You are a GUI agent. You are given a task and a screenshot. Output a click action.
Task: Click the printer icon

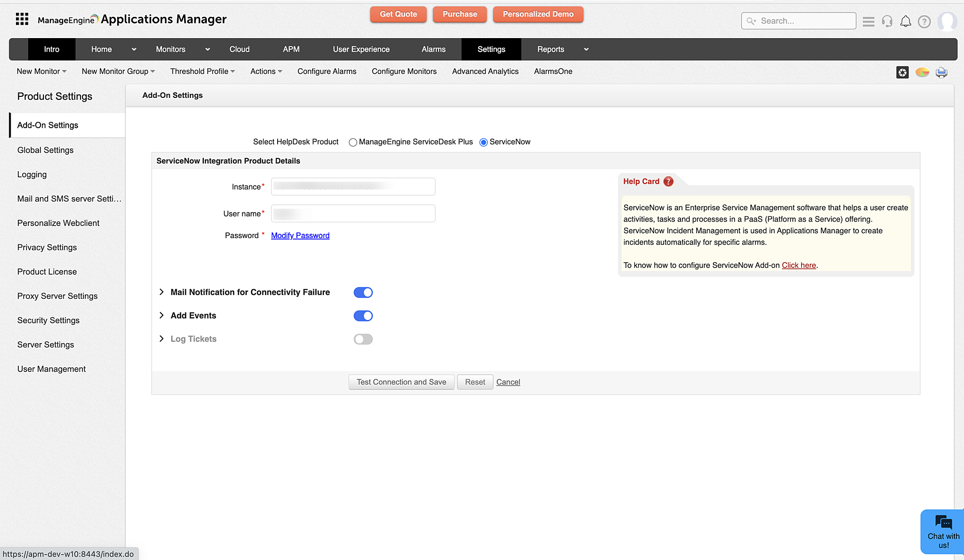(941, 72)
